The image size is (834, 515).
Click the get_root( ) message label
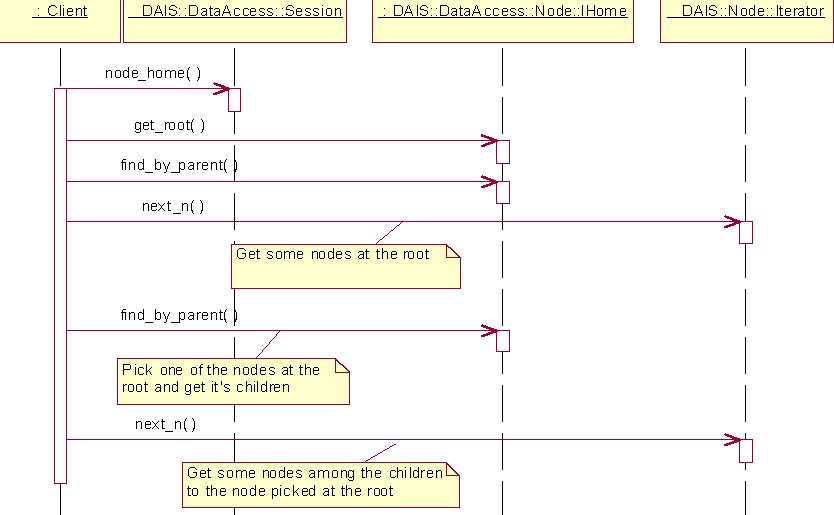(169, 125)
